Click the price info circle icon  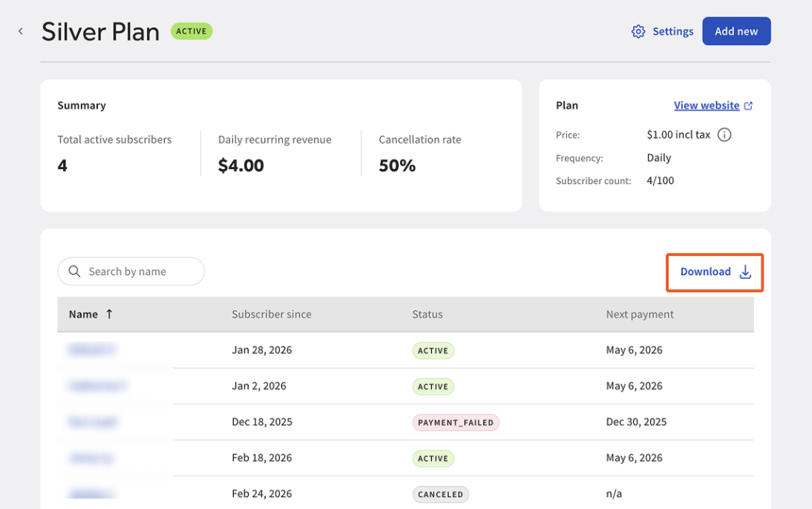(x=724, y=135)
